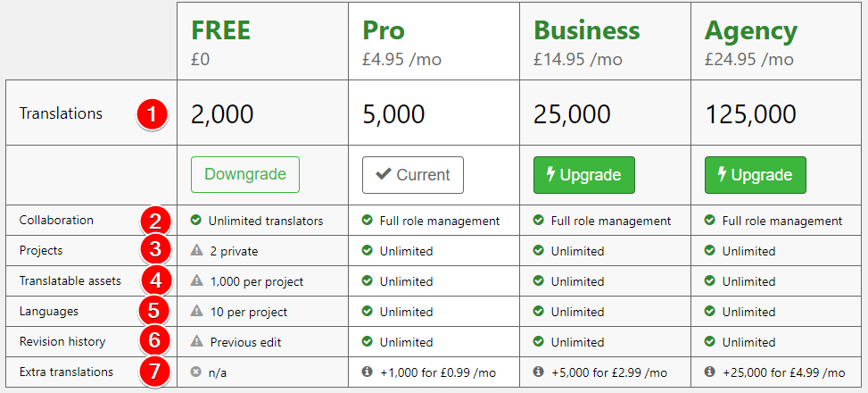Click info icon next to +1,000 for £0.99
This screenshot has width=868, height=393.
point(367,372)
